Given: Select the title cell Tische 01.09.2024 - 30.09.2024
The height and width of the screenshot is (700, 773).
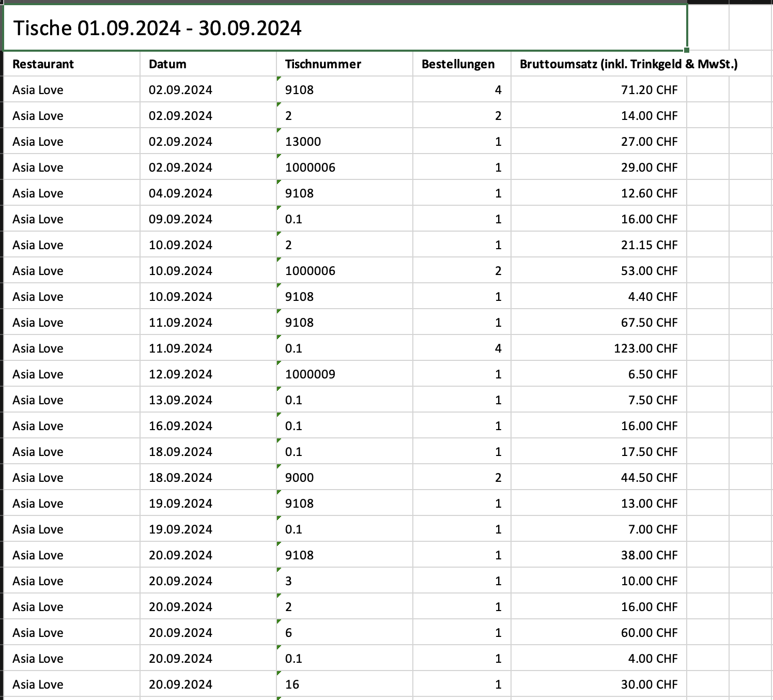Looking at the screenshot, I should [345, 27].
